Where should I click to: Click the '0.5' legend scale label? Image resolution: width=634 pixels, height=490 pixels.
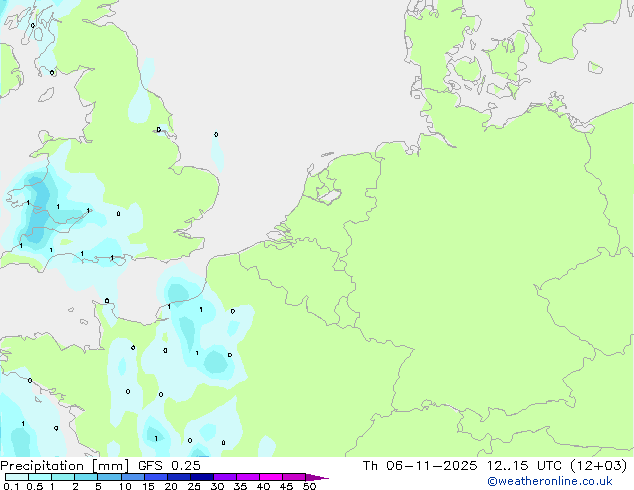35,486
